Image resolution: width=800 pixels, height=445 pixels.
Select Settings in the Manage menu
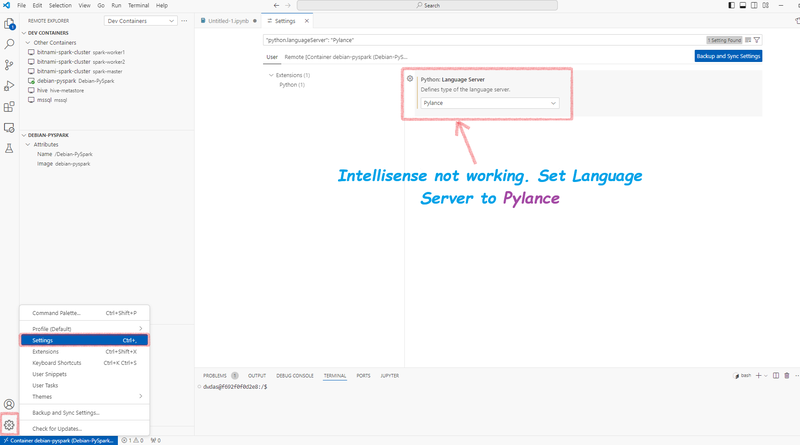coord(85,340)
